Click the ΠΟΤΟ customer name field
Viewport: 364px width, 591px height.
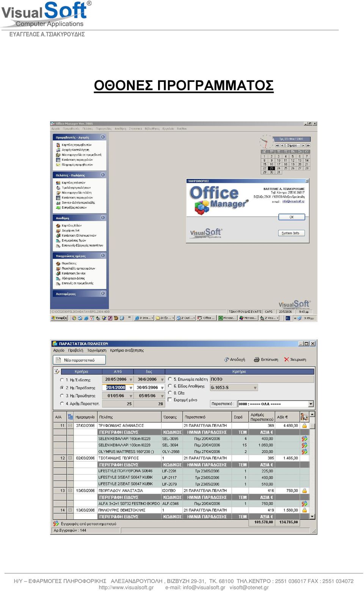pyautogui.click(x=262, y=379)
